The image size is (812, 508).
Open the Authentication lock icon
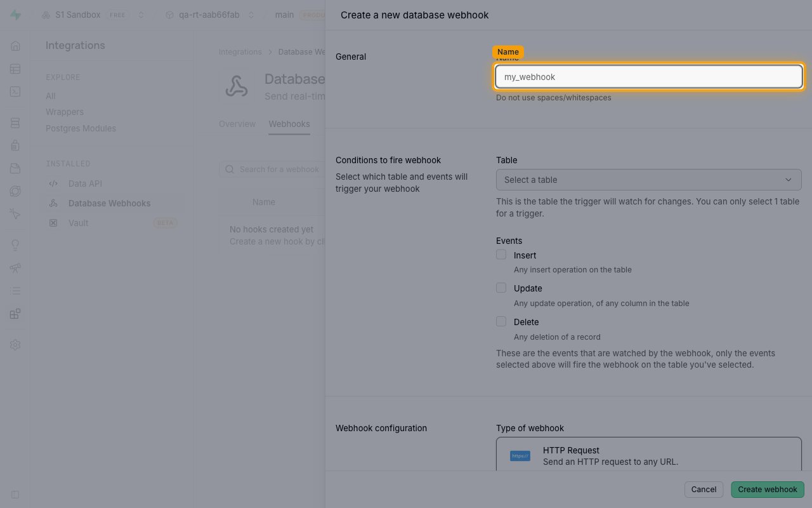tap(15, 145)
